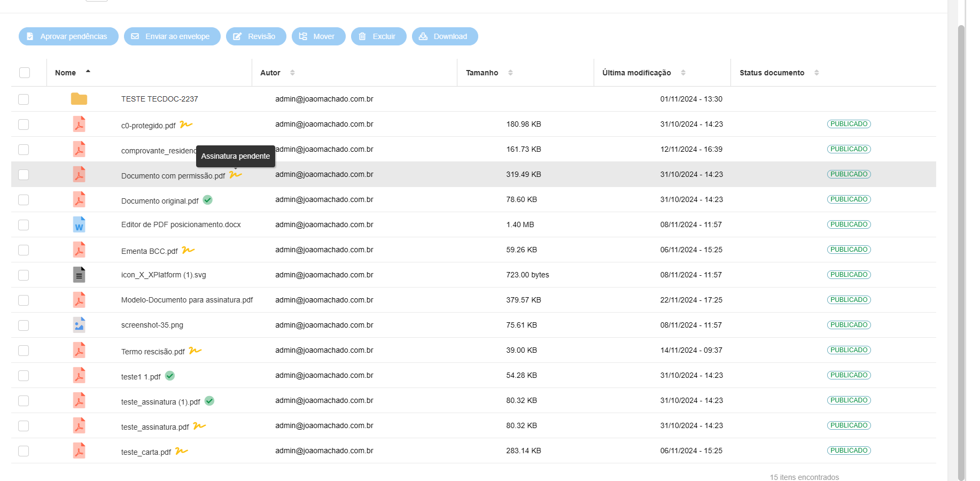980x481 pixels.
Task: Open the TESTE TECDOC-2237 folder icon
Action: click(79, 99)
